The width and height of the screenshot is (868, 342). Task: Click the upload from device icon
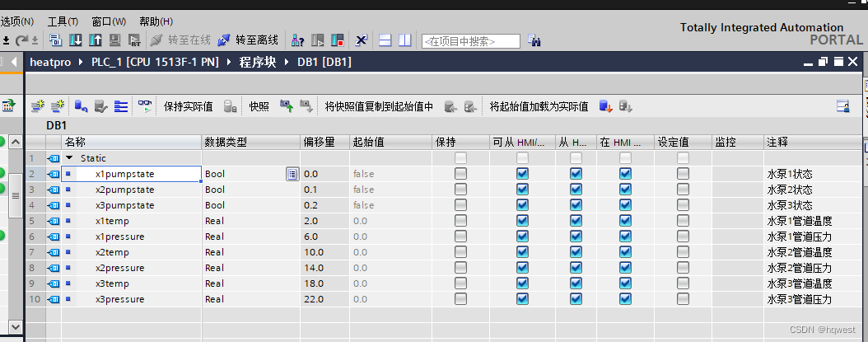click(x=96, y=40)
